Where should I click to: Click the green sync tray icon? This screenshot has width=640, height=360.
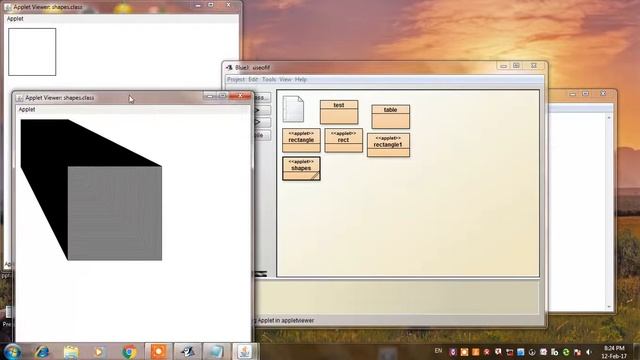coord(566,352)
